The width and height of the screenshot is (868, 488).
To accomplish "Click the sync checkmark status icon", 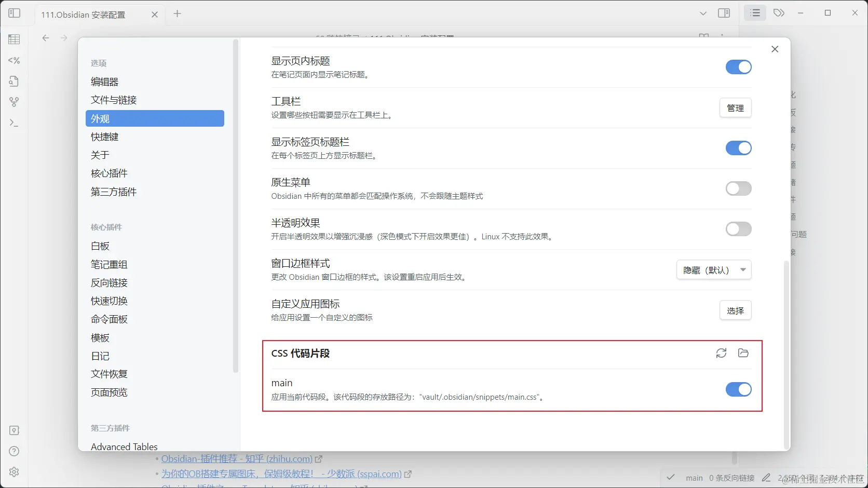I will (671, 477).
